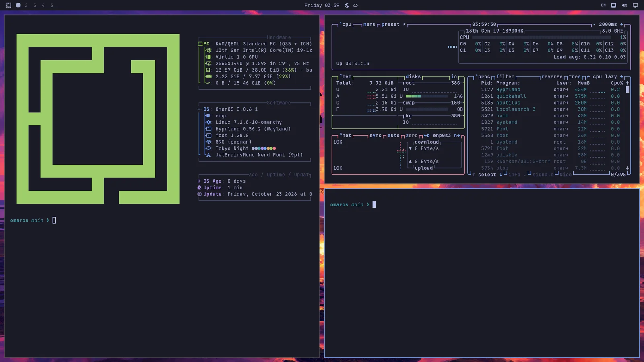Toggle tree view in proc panel
This screenshot has height=362, width=644.
coord(575,76)
